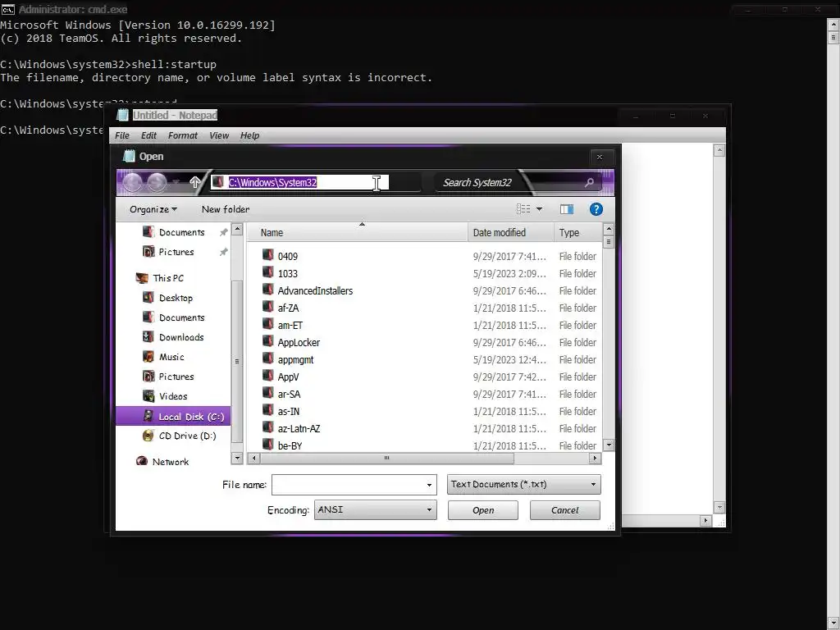Click the Network icon in navigation pane
This screenshot has height=630, width=840.
[x=142, y=461]
